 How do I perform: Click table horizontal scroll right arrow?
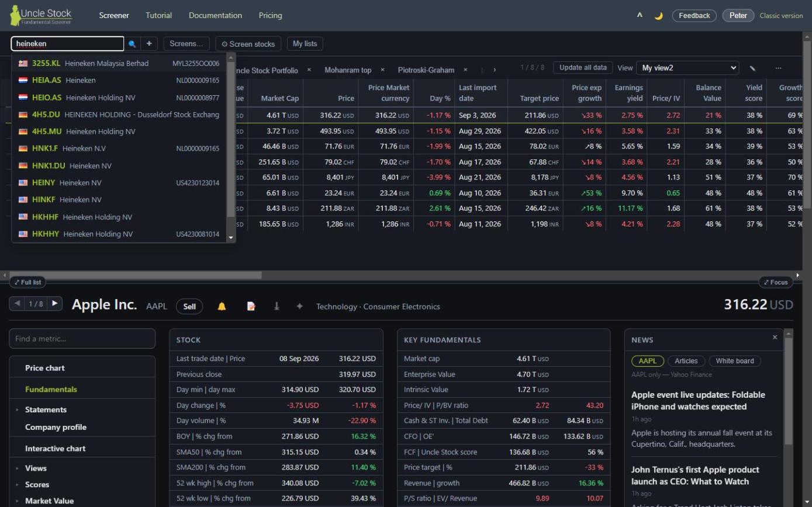(798, 275)
